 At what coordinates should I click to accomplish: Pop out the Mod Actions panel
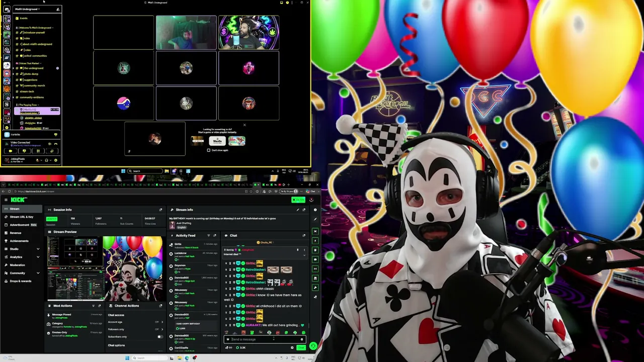[x=99, y=306]
